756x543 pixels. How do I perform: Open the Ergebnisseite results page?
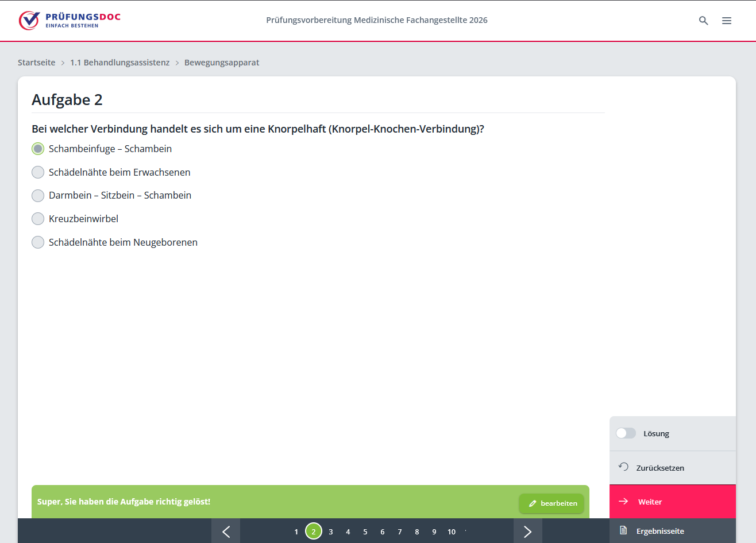tap(659, 531)
